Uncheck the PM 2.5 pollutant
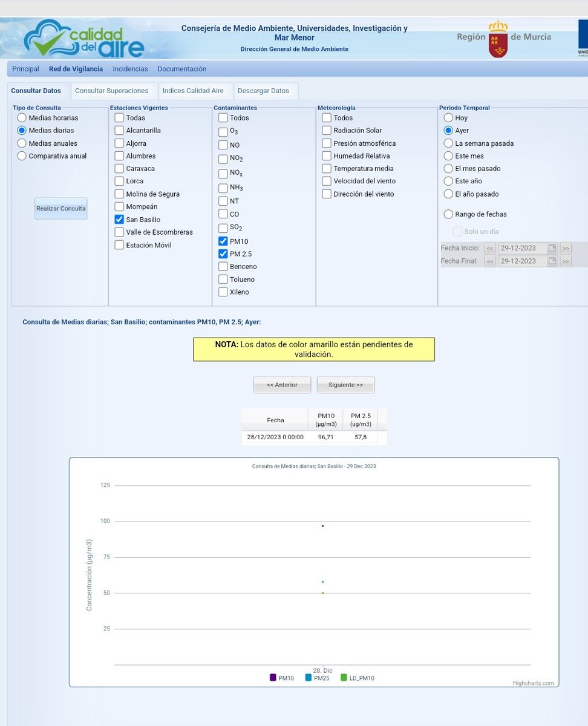 click(x=223, y=253)
